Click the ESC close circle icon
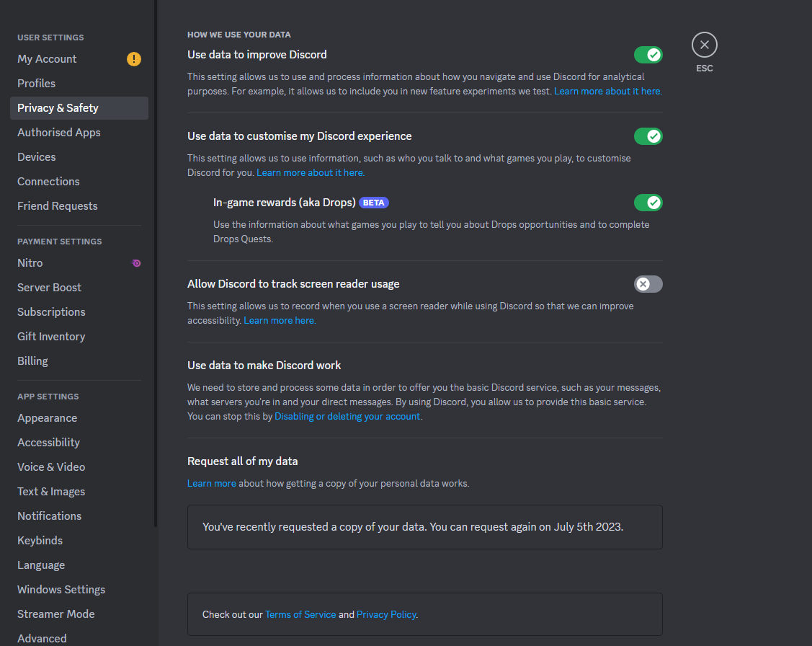Image resolution: width=812 pixels, height=646 pixels. click(x=704, y=45)
